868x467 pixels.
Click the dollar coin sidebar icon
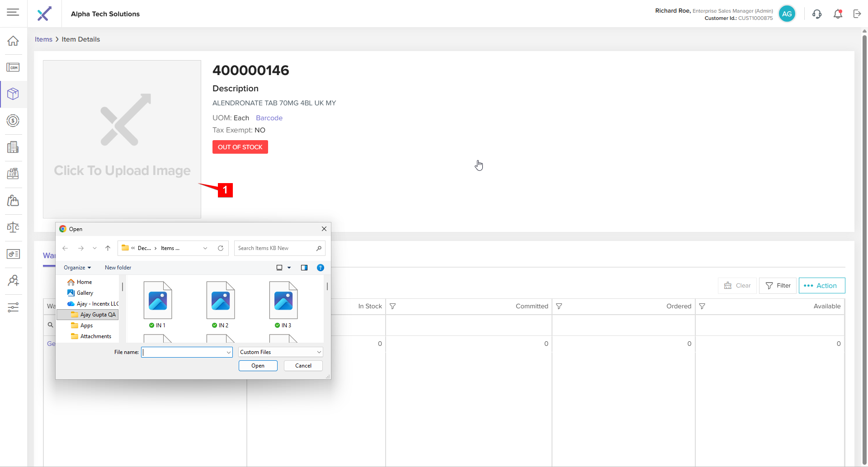[13, 121]
